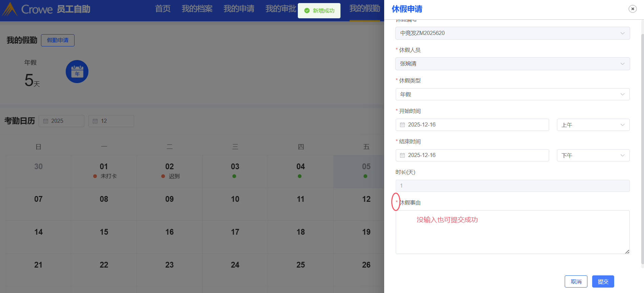644x293 pixels.
Task: Switch to 我的审批 in the navigation
Action: click(x=281, y=9)
